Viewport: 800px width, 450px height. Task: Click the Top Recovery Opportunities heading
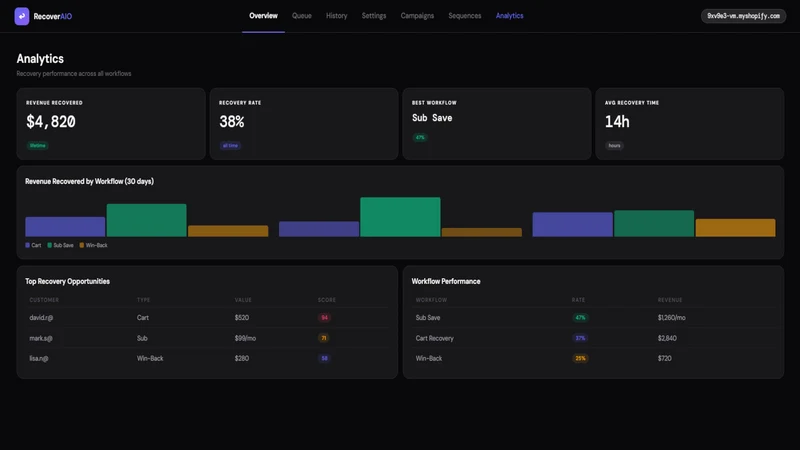tap(67, 281)
